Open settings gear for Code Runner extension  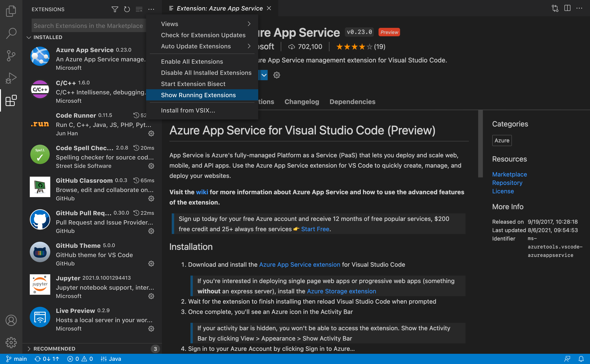tap(151, 133)
